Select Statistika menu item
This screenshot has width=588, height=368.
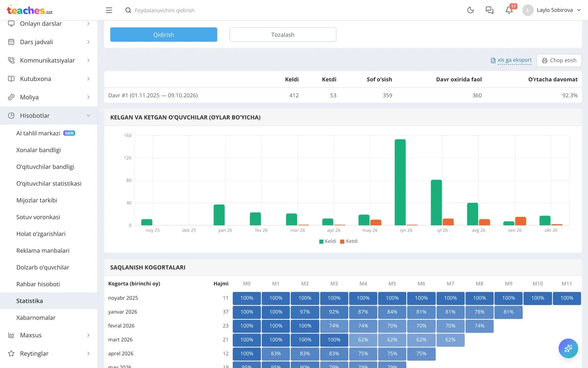49,301
